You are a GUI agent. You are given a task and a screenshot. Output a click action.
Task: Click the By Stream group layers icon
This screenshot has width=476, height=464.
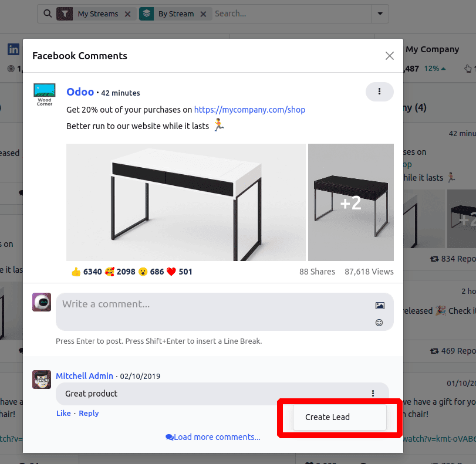pos(147,13)
